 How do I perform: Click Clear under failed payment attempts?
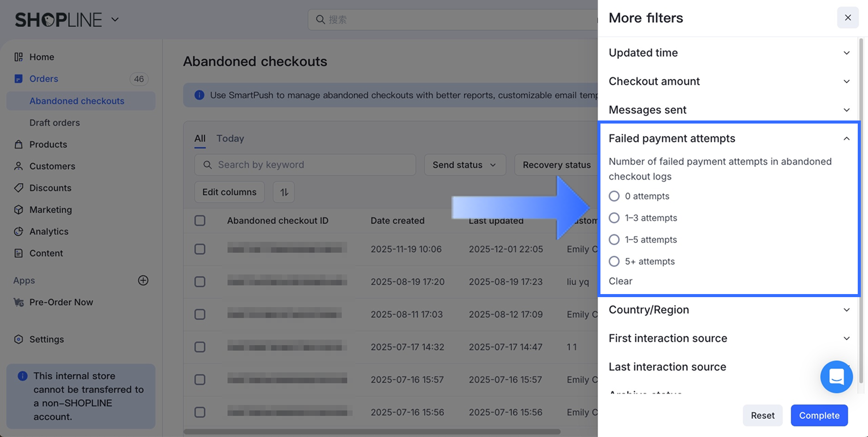(x=620, y=281)
